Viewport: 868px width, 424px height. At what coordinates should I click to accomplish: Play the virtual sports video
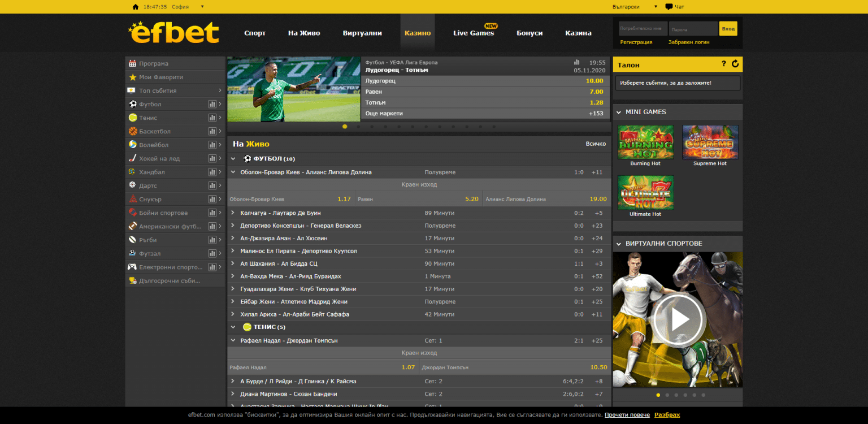click(x=678, y=320)
